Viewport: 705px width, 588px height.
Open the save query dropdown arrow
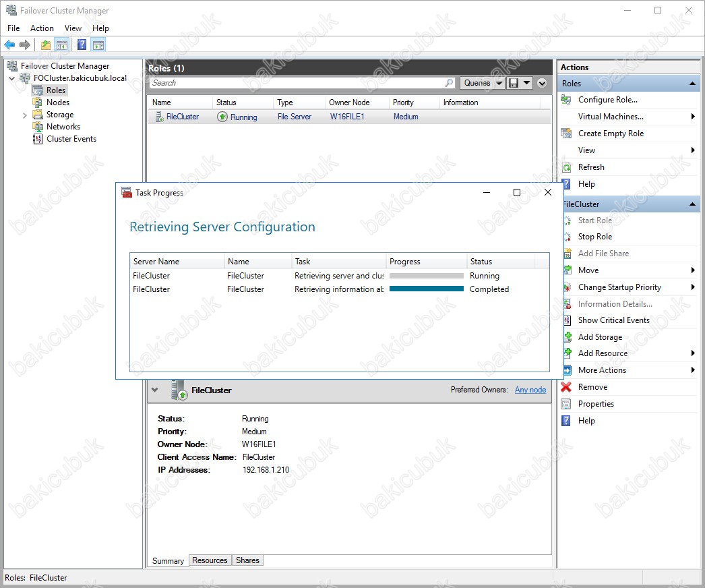pos(526,83)
